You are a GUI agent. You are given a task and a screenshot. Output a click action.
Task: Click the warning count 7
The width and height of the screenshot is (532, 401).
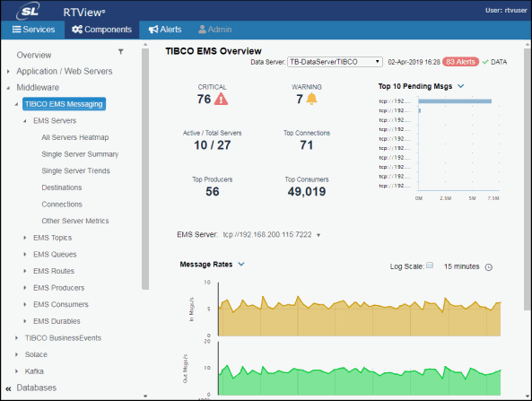coord(300,99)
